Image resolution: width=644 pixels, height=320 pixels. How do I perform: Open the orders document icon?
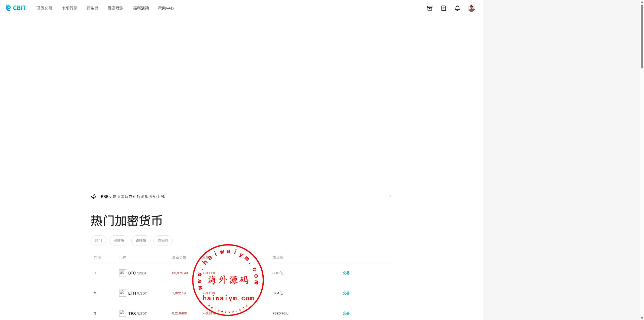[x=444, y=8]
